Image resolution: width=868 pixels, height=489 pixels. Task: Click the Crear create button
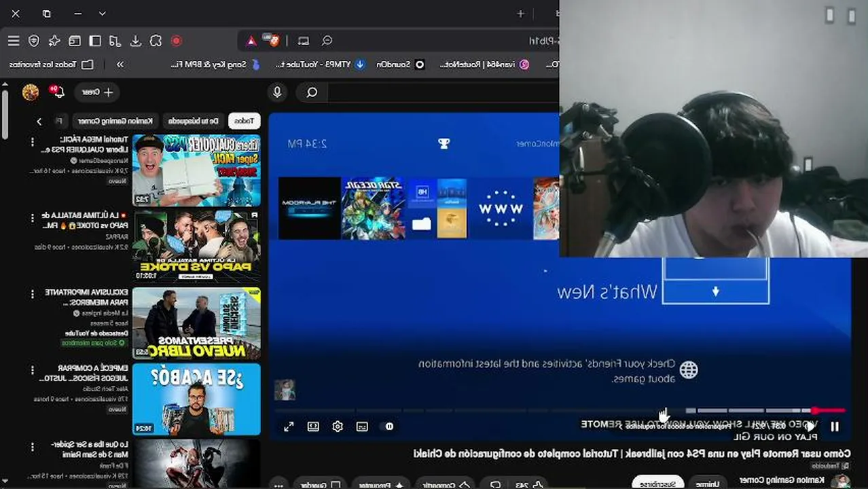point(97,92)
